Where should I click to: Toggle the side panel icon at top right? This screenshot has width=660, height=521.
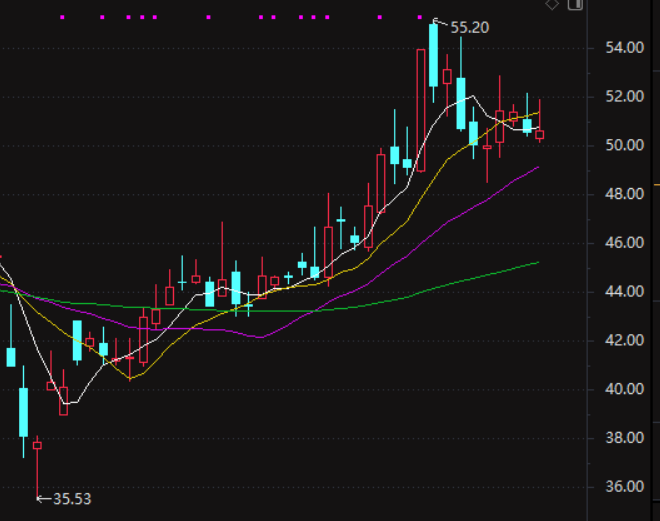tap(575, 4)
